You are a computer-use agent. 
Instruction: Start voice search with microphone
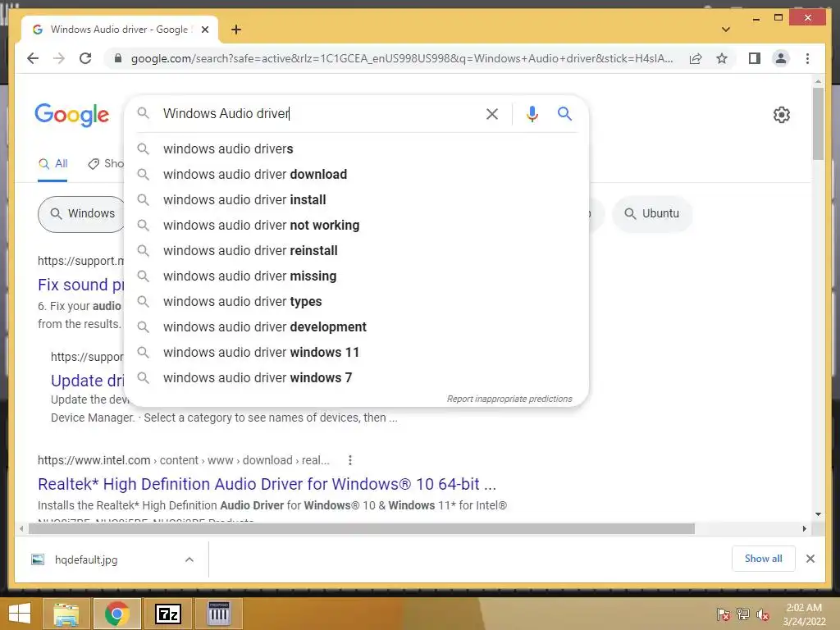[532, 113]
